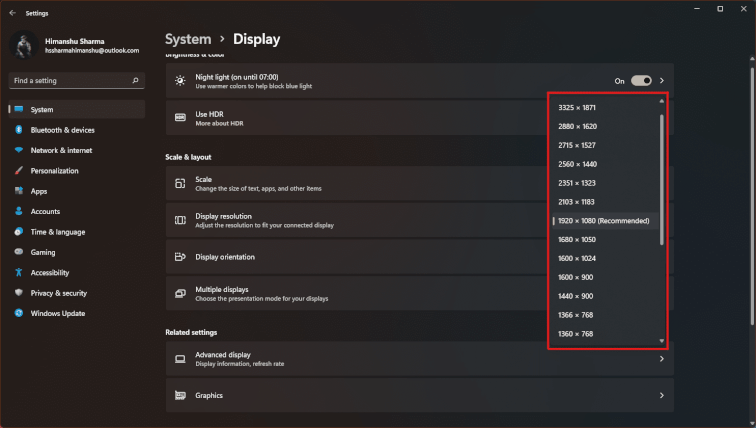Click the resolution list scrollbar thumb

point(662,179)
